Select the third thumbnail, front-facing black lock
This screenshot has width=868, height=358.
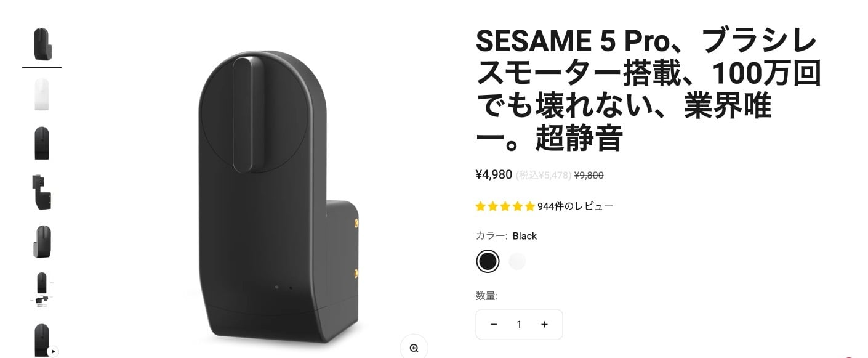pos(42,143)
